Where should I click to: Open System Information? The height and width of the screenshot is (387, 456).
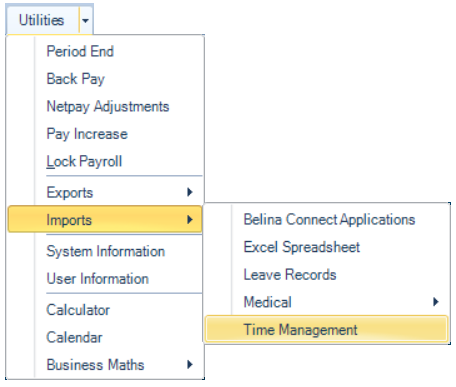pos(104,251)
